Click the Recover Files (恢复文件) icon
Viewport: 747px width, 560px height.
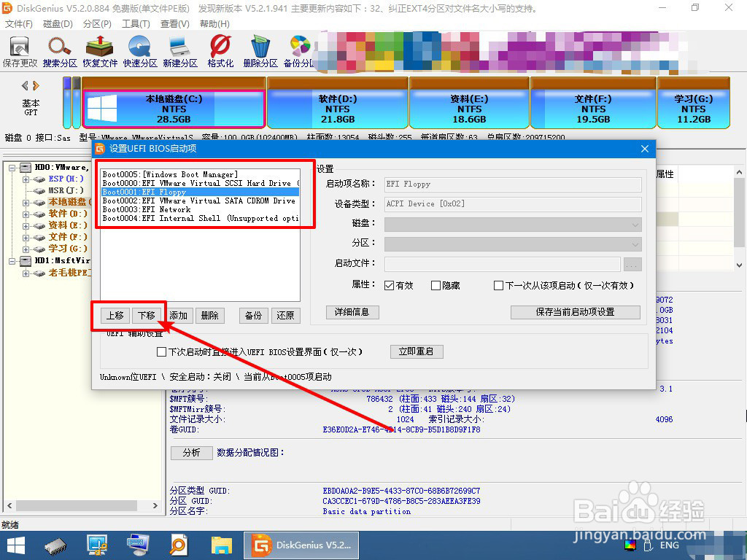coord(99,51)
